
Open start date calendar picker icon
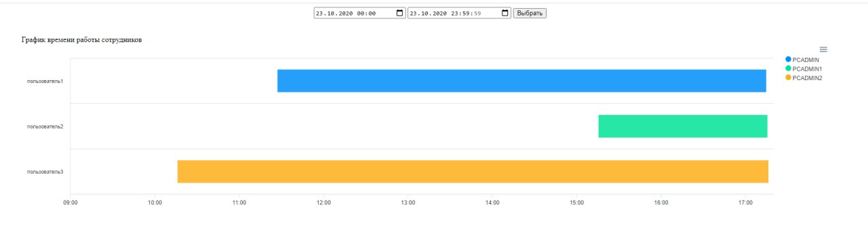tap(400, 13)
